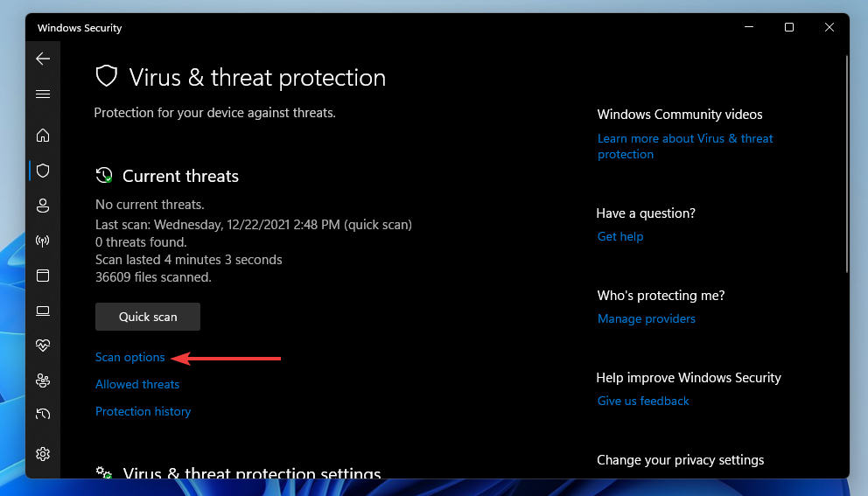Expand the hamburger navigation menu
The height and width of the screenshot is (496, 868).
coord(43,94)
